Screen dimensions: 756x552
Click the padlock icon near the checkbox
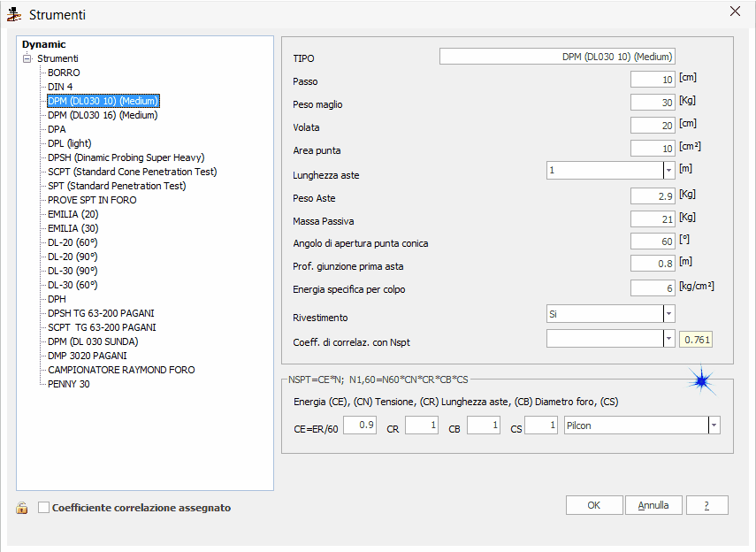pyautogui.click(x=22, y=508)
